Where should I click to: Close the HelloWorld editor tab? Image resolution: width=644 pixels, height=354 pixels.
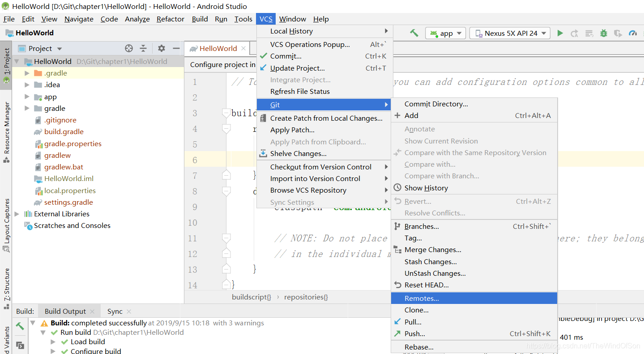click(x=243, y=48)
